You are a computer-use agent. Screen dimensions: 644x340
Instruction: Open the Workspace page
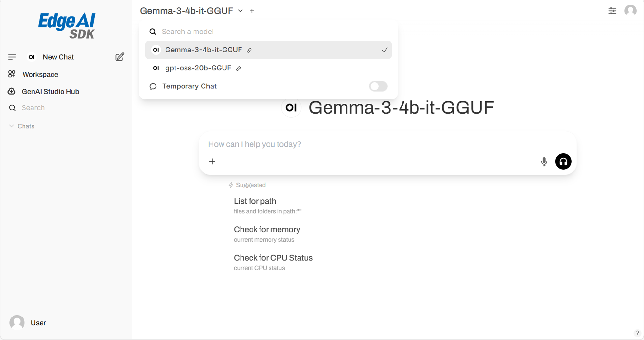point(40,74)
